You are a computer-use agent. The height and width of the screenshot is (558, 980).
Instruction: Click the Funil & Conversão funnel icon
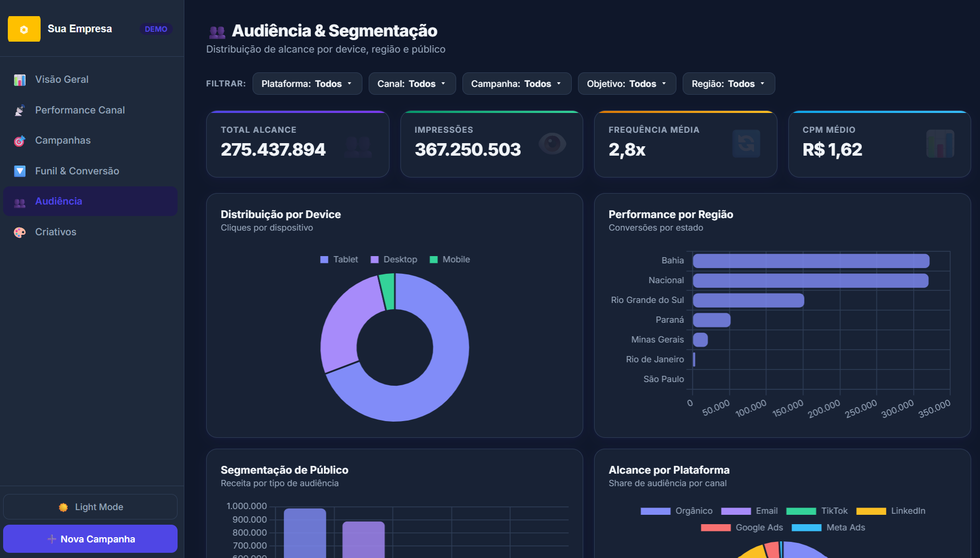coord(20,171)
